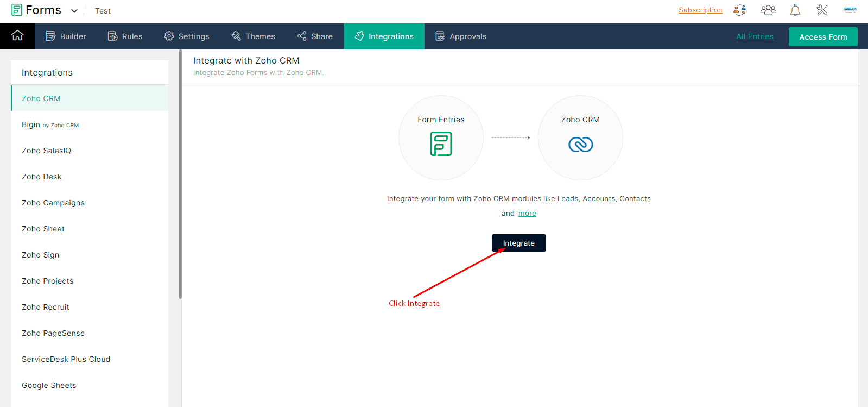Click the Form Entries icon in the diagram

pyautogui.click(x=441, y=144)
